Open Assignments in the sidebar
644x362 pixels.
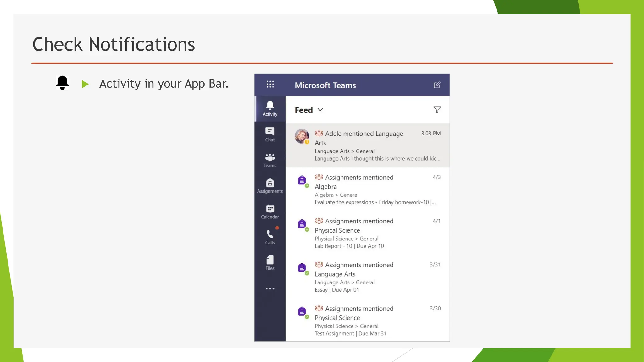270,186
